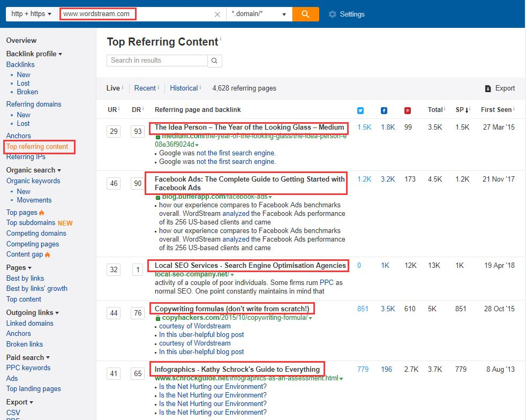Viewport: 526px width, 420px height.
Task: Sort by Twitter shares icon column
Action: click(x=360, y=110)
